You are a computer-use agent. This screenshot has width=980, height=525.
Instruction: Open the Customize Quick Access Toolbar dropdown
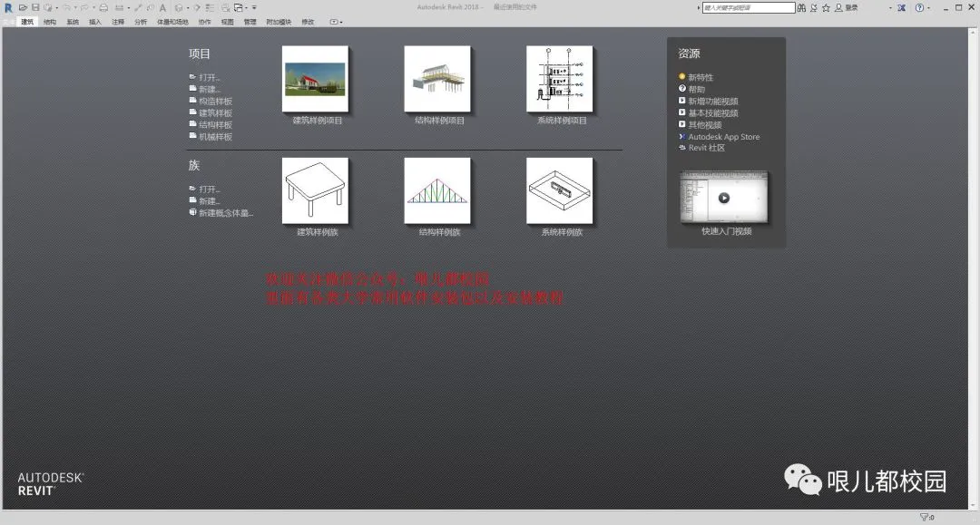click(x=254, y=8)
